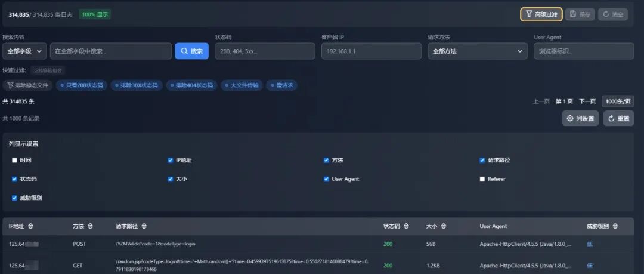The image size is (644, 274).
Task: Open 列设置 column settings gear button
Action: coord(580,118)
